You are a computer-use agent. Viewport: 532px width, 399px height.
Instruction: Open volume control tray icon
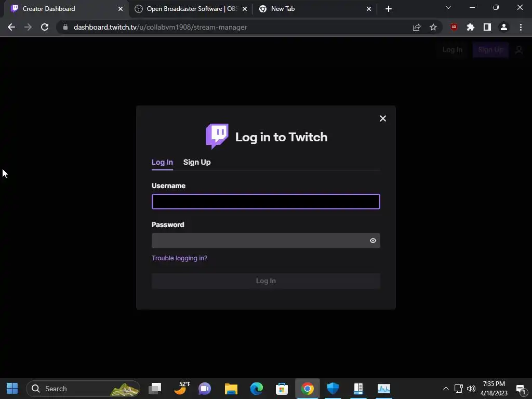tap(471, 389)
